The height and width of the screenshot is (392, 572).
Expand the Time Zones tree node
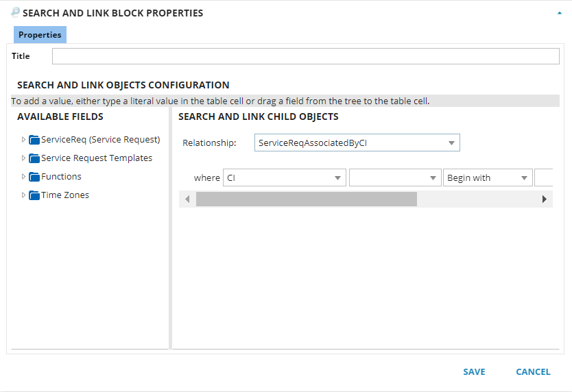pos(23,195)
